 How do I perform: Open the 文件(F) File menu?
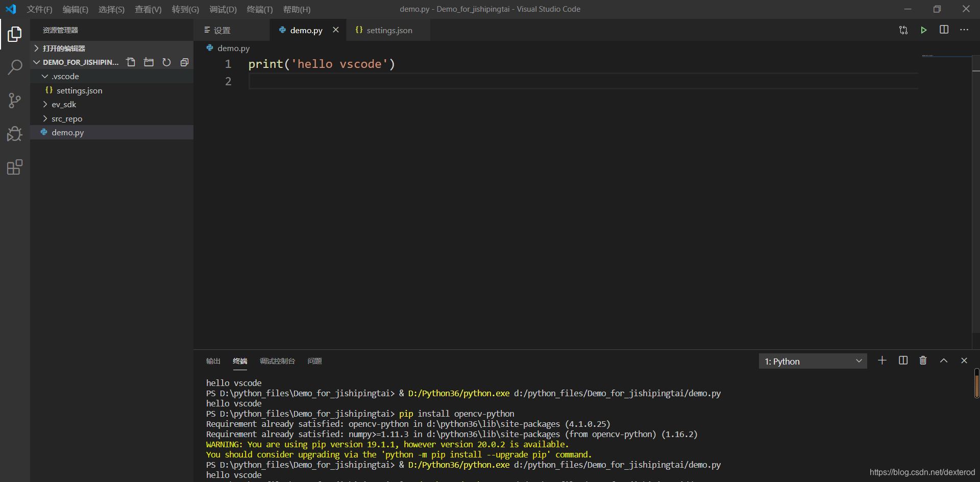40,9
